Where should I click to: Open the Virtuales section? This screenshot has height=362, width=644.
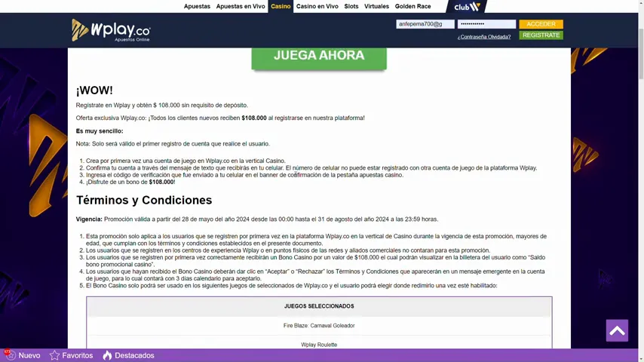tap(376, 6)
